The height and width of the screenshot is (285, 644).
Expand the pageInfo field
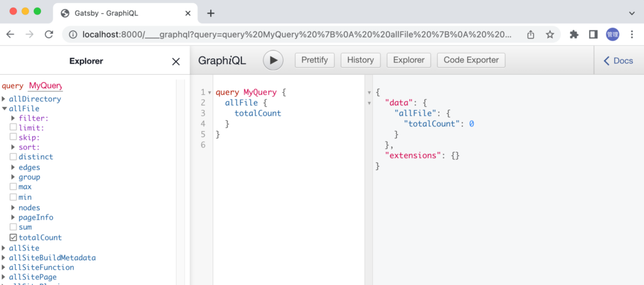(13, 218)
